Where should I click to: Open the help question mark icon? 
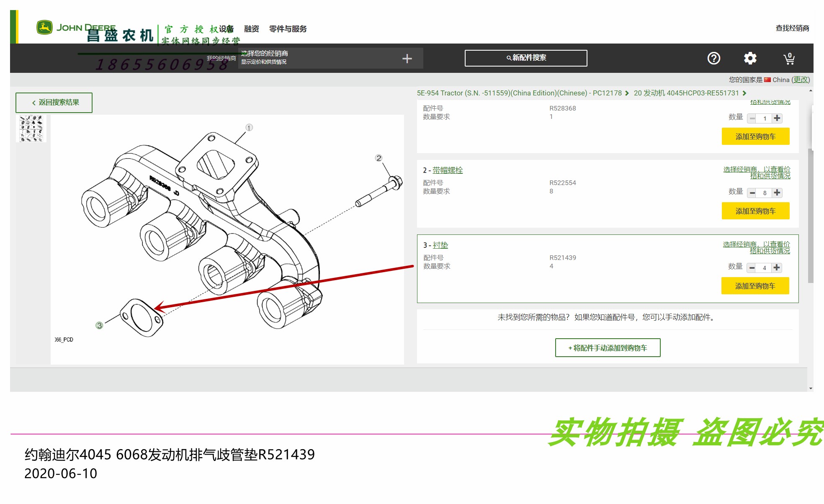713,58
